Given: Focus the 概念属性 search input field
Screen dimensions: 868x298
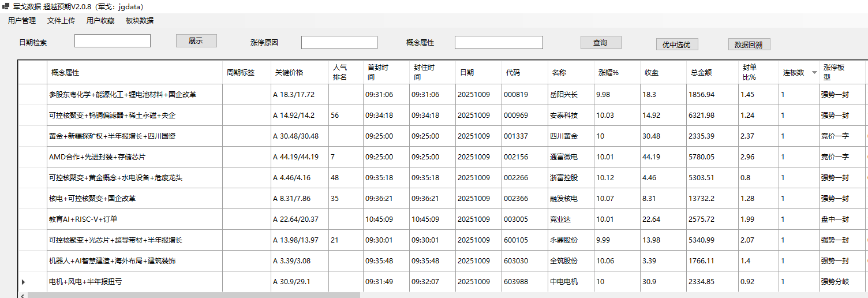Looking at the screenshot, I should click(x=499, y=43).
